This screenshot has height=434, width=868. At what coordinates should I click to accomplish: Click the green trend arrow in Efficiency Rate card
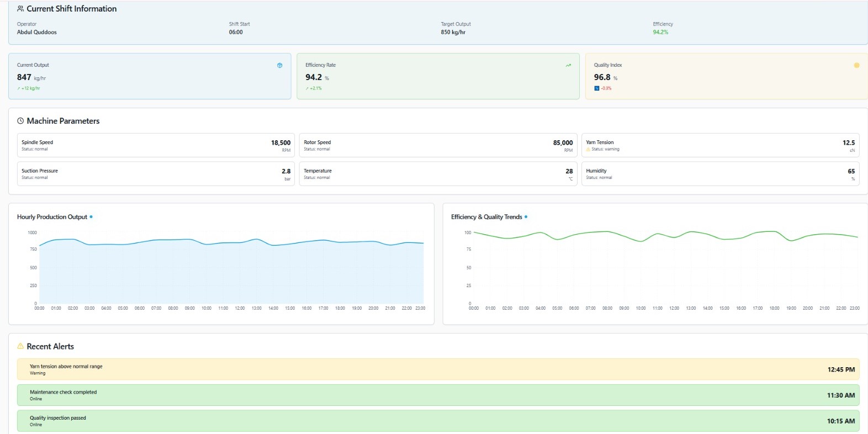[568, 65]
